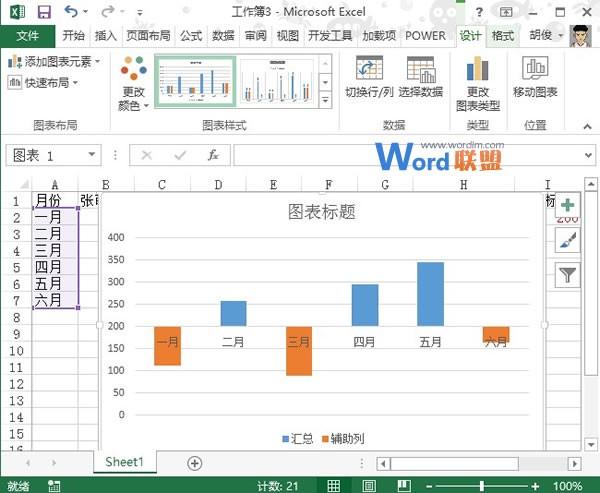Select column A header
This screenshot has height=493, width=600.
pos(55,185)
